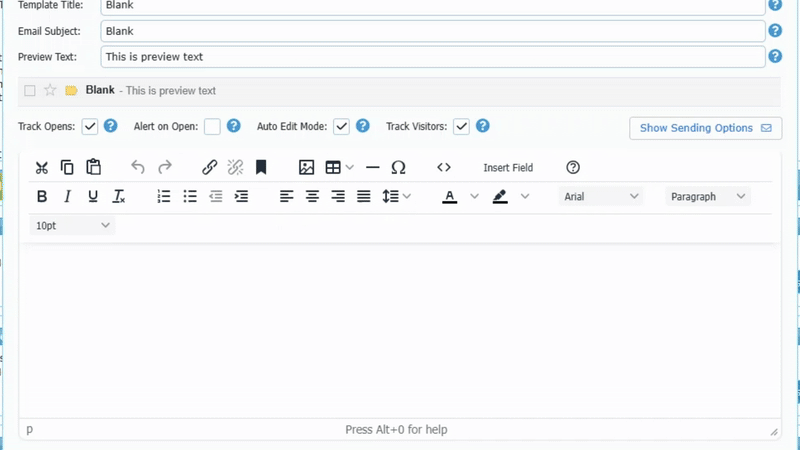Disable the Auto Edit Mode checkbox
800x450 pixels.
point(341,127)
